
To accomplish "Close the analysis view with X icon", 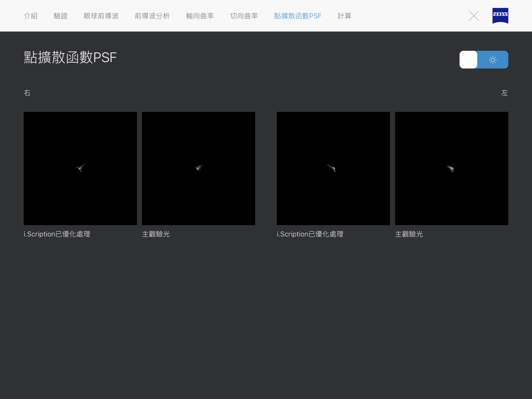I will [474, 16].
